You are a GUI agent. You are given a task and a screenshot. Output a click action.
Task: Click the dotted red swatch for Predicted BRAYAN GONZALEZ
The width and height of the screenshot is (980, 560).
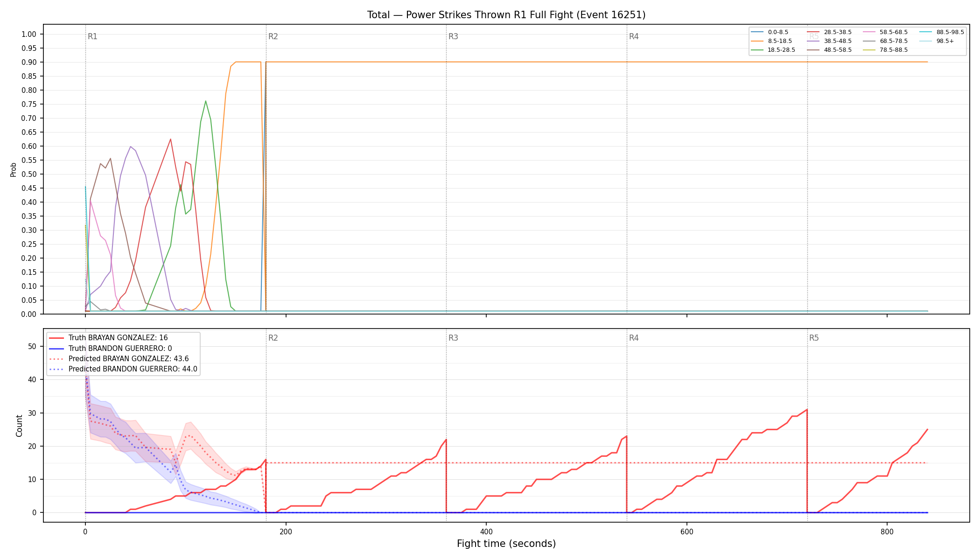[x=56, y=359]
